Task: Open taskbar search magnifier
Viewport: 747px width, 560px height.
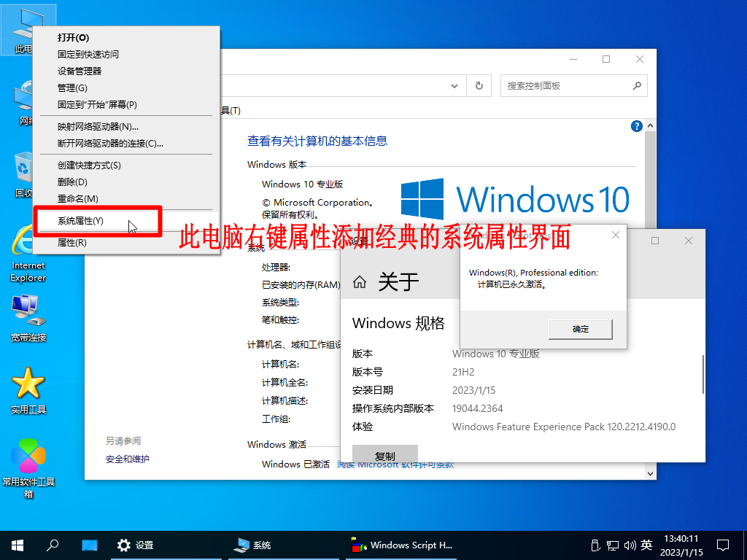Action: (53, 545)
